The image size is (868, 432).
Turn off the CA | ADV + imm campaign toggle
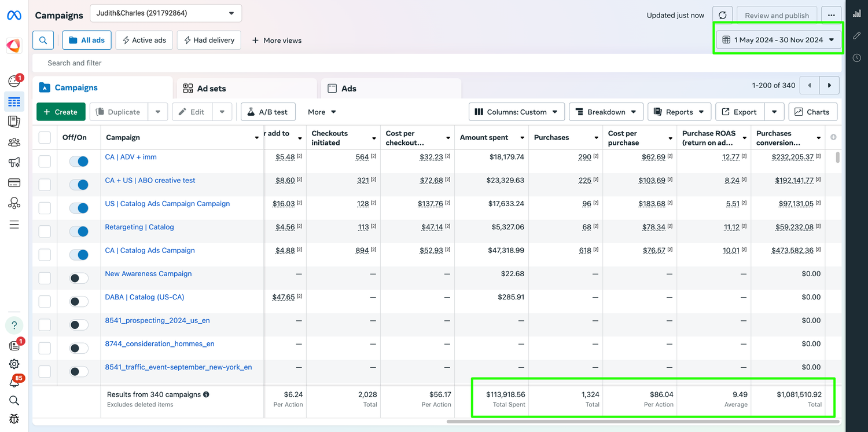coord(79,161)
